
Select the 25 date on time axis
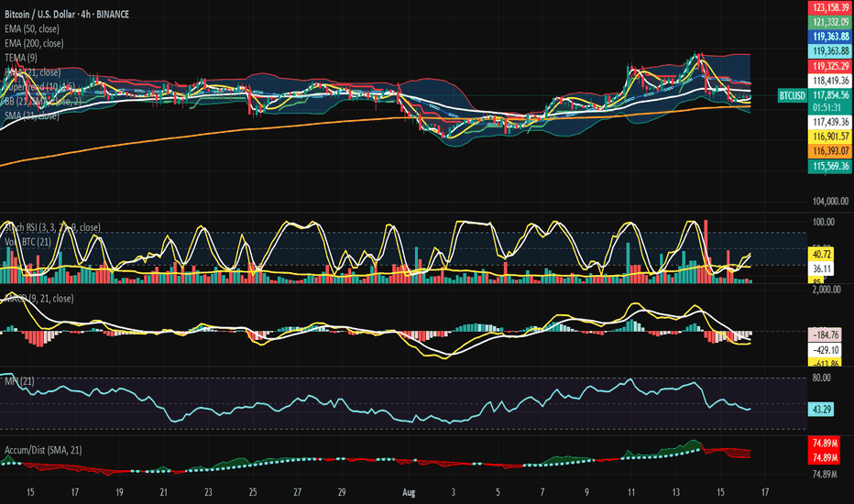[x=253, y=492]
